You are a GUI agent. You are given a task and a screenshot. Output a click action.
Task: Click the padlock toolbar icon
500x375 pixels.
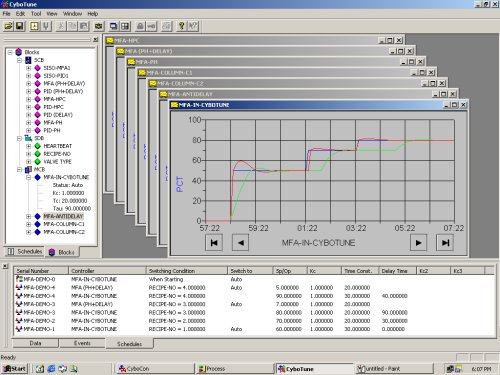pyautogui.click(x=140, y=26)
